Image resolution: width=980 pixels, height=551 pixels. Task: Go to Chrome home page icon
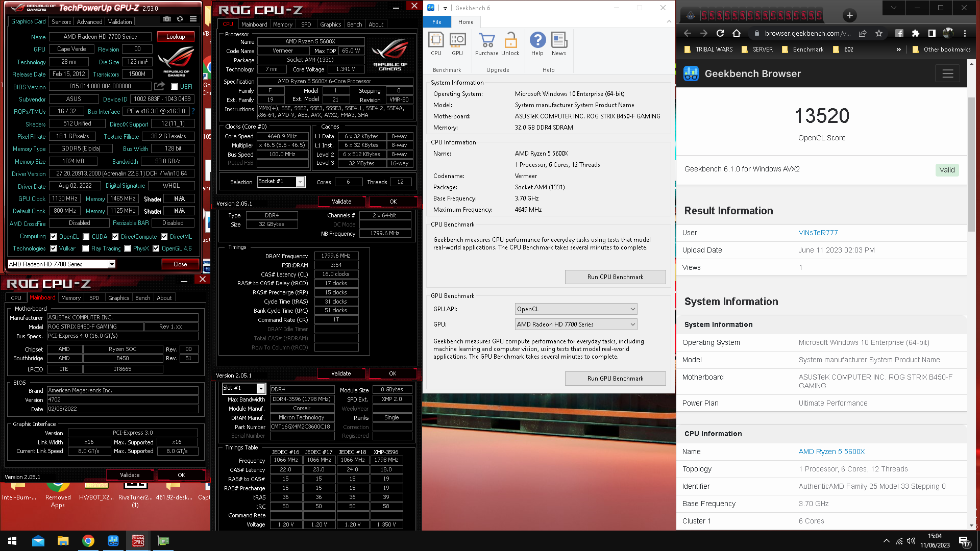tap(737, 33)
